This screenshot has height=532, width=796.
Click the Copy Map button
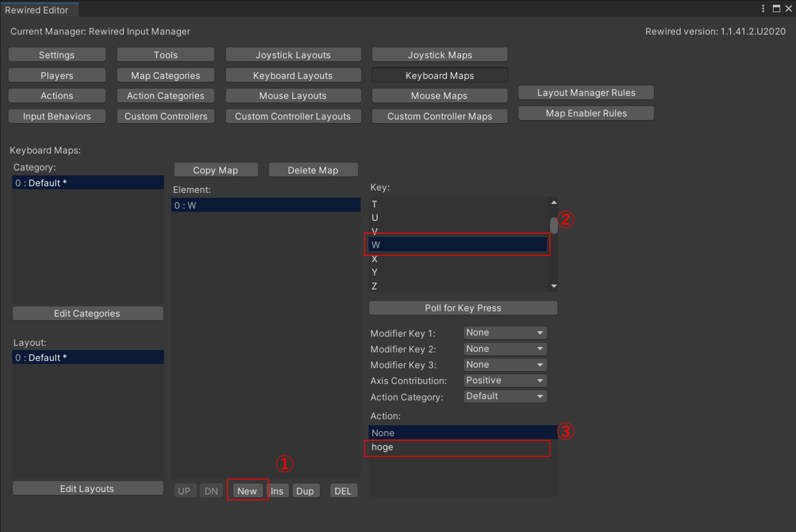(216, 170)
